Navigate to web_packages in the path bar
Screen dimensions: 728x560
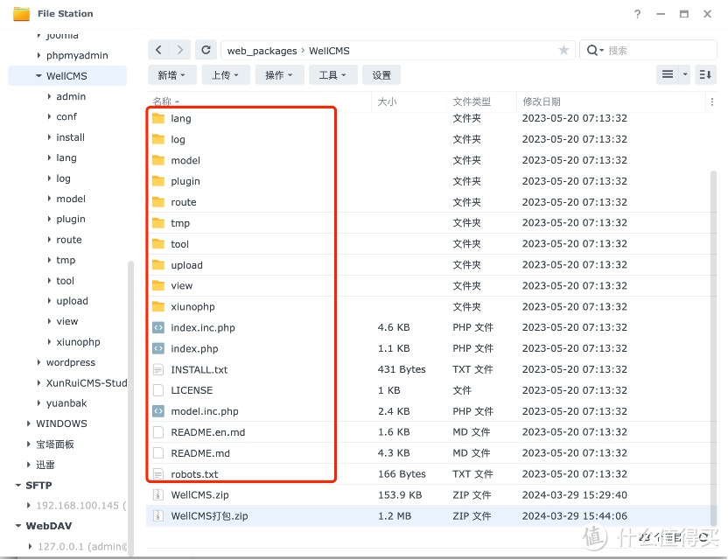[262, 51]
